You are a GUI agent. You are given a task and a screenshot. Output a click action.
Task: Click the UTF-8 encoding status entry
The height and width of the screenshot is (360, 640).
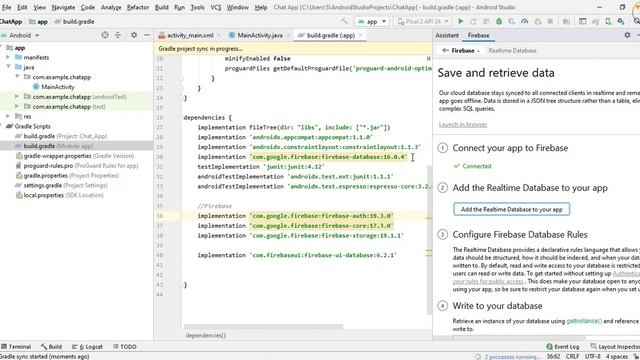click(592, 356)
